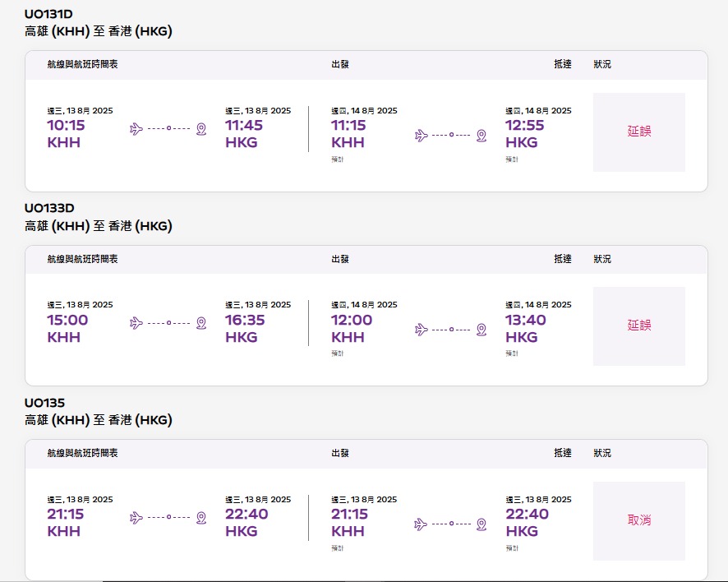Click the 12:00 KHH updated departure time for UO133D
The height and width of the screenshot is (582, 728).
click(352, 328)
